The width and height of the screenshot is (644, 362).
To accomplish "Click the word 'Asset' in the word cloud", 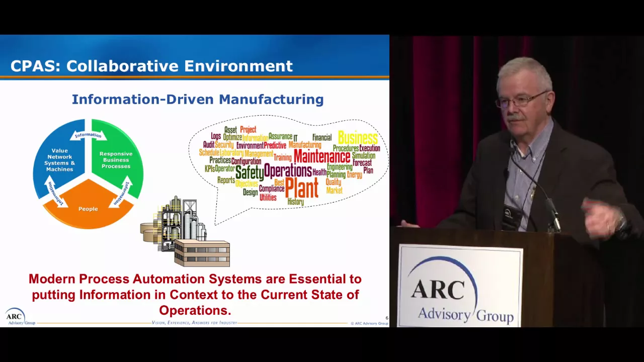I will click(231, 130).
